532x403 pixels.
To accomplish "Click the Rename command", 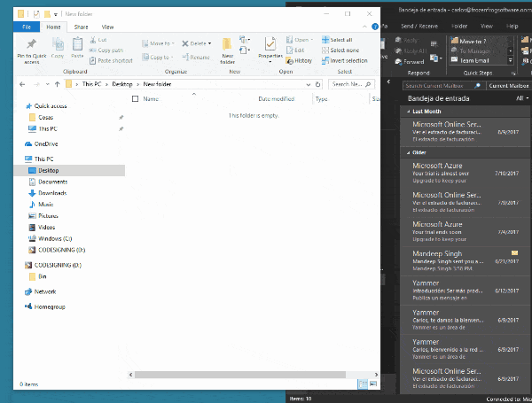I will pos(196,58).
